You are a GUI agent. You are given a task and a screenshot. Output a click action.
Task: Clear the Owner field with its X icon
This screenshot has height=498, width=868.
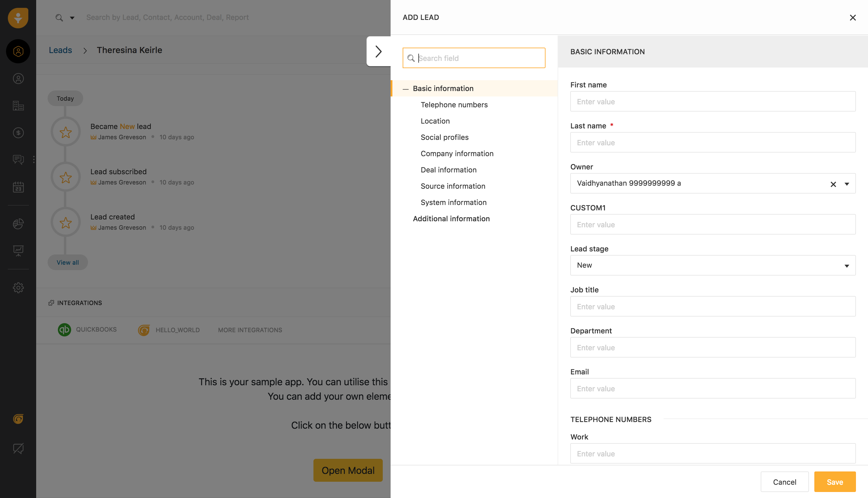[833, 184]
